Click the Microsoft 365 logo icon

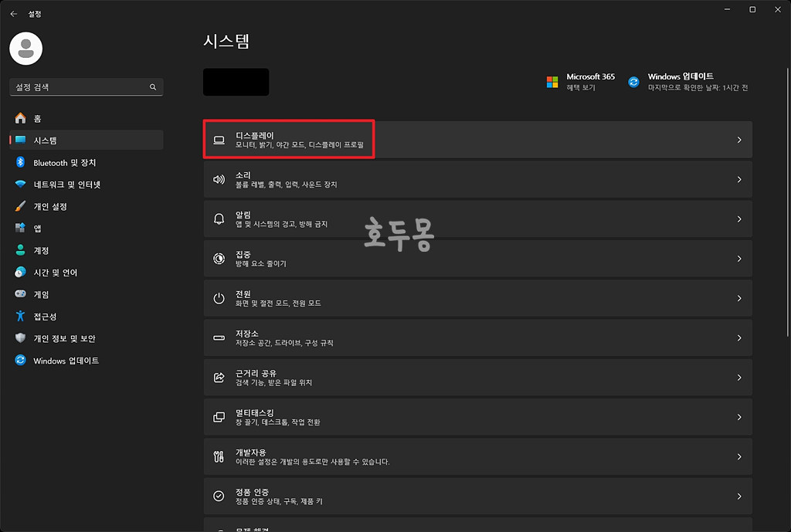click(x=552, y=82)
